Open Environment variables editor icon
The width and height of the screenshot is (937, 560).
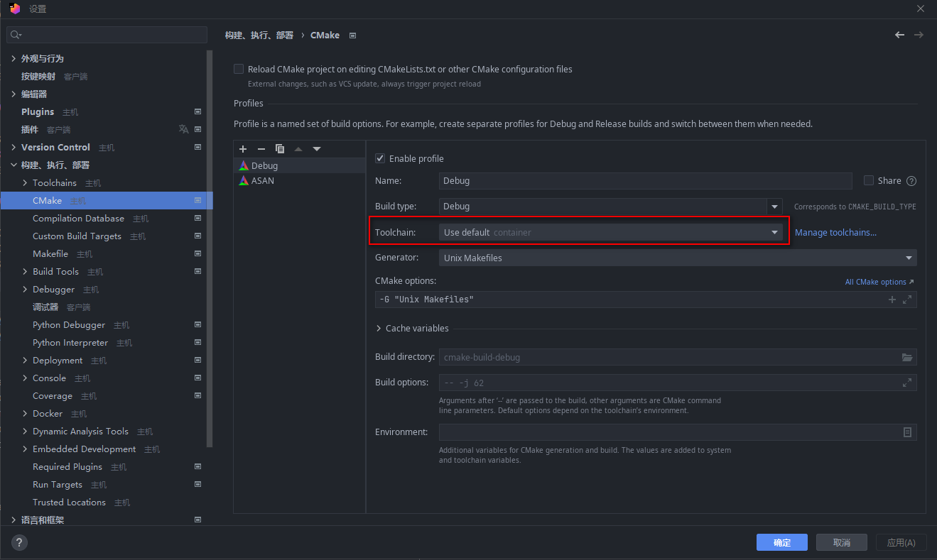tap(907, 432)
